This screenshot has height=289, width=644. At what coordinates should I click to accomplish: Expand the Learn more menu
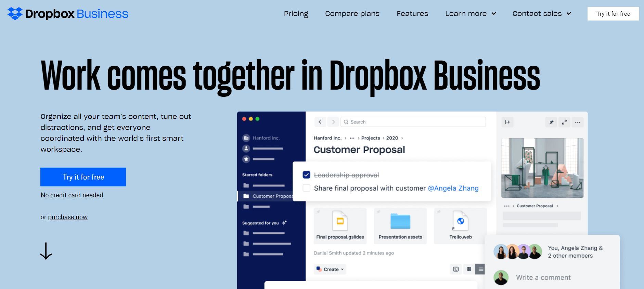click(x=471, y=14)
